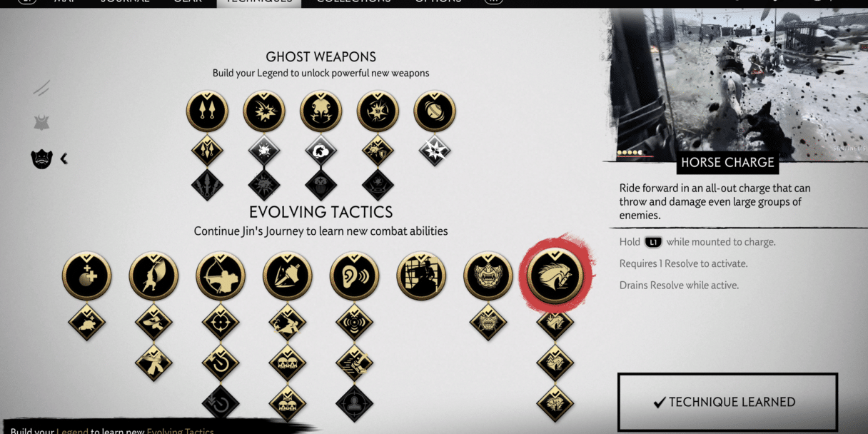868x434 pixels.
Task: Click the Horse Charge preview video thumbnail
Action: (x=735, y=84)
